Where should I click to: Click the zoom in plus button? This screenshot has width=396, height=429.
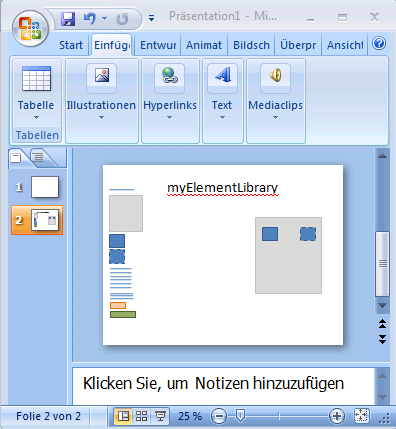point(337,416)
